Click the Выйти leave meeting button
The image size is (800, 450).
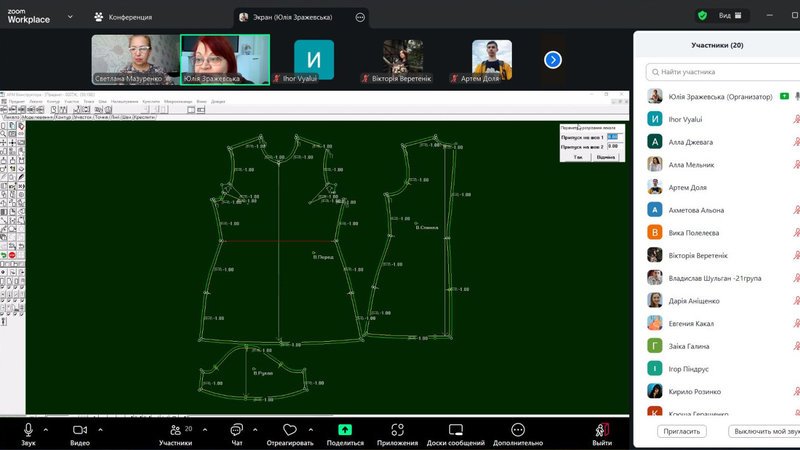[x=602, y=429]
